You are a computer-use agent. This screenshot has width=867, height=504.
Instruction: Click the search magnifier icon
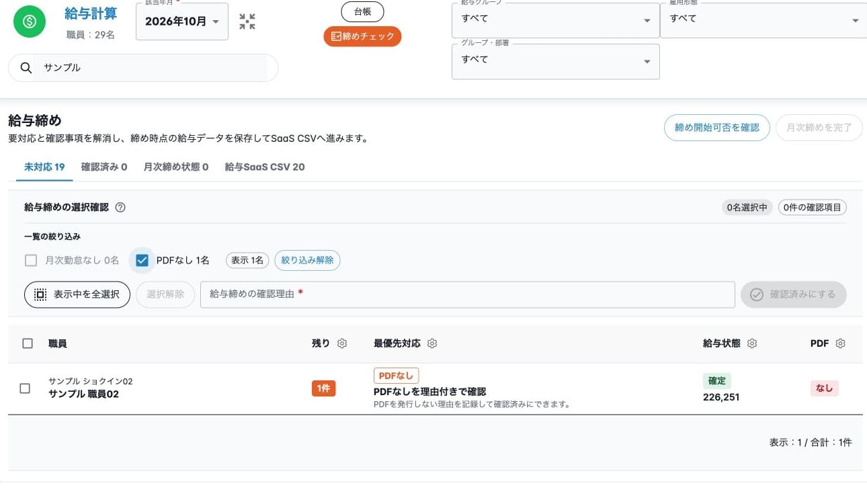[26, 68]
